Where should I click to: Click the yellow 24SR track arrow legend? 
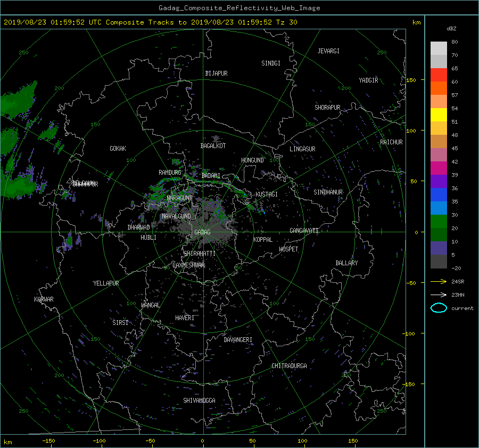(439, 282)
